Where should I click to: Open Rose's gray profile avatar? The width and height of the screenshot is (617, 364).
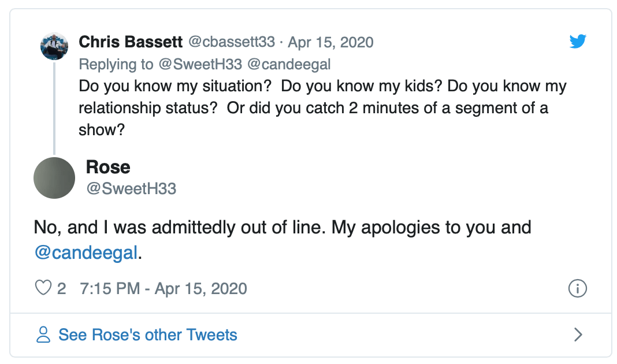[x=55, y=177]
